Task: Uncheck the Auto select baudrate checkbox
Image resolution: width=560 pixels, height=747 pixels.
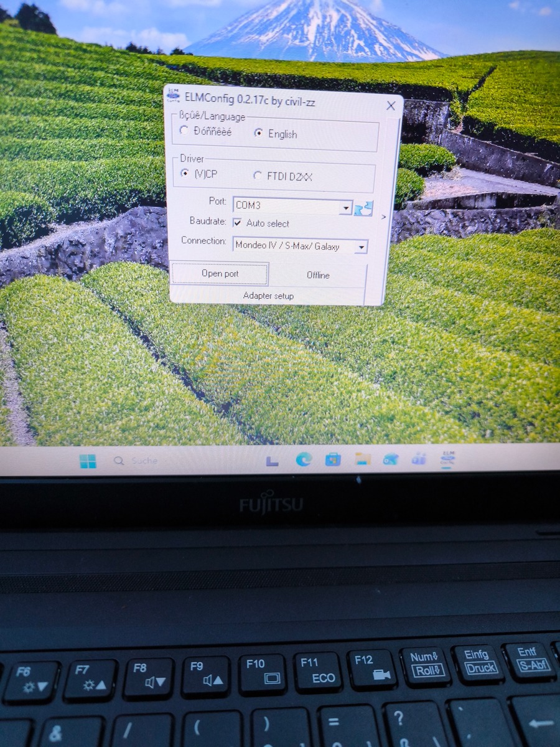Action: click(237, 223)
